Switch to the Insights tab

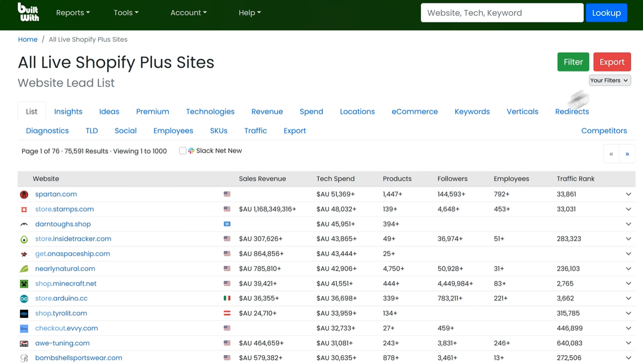[68, 111]
